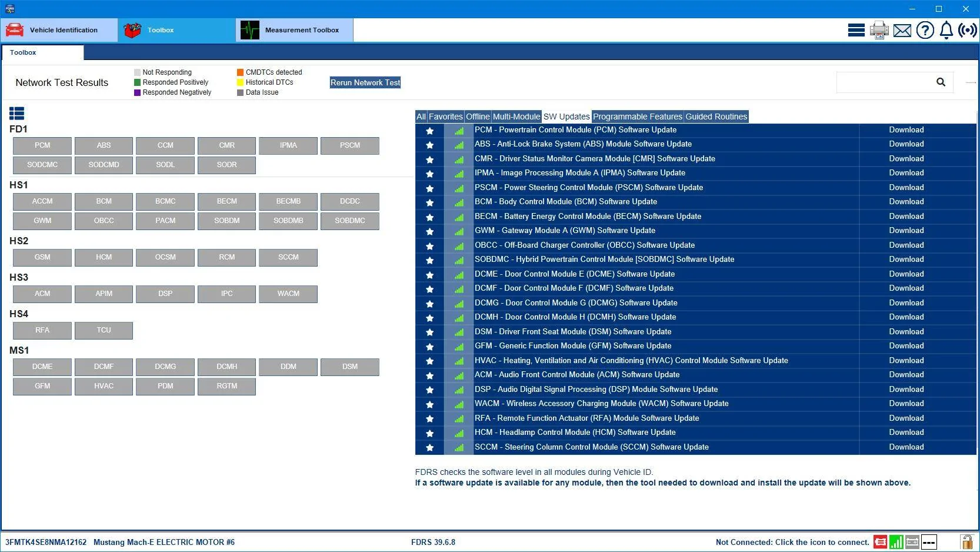Select the Favorites filter tab

(446, 117)
